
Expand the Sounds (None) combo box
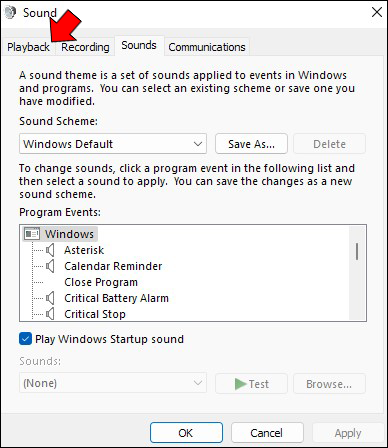click(113, 383)
